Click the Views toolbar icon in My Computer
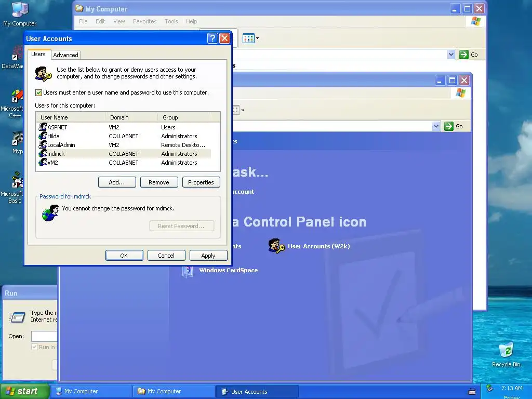This screenshot has width=532, height=399. coord(248,38)
